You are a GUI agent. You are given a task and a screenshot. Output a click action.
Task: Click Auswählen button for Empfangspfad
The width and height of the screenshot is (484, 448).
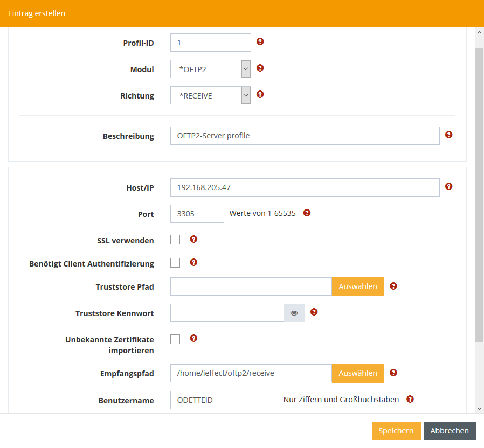point(358,373)
